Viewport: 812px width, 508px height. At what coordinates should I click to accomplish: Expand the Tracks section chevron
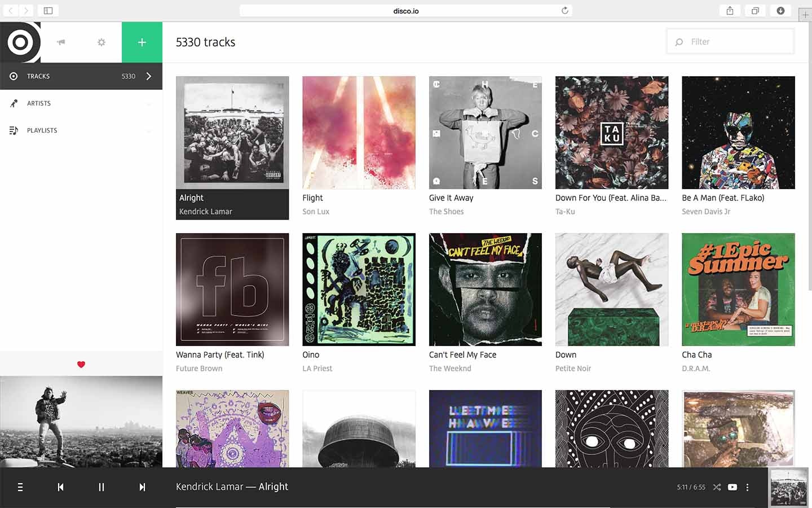pyautogui.click(x=149, y=76)
